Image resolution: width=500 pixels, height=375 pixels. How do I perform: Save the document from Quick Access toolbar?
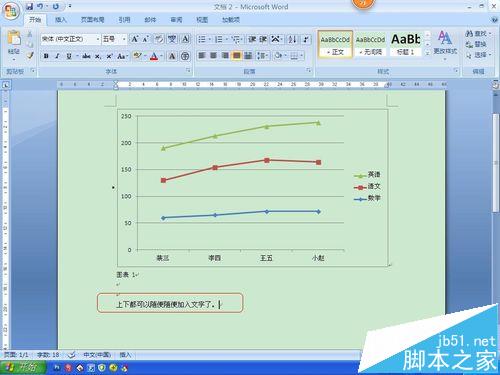point(30,6)
